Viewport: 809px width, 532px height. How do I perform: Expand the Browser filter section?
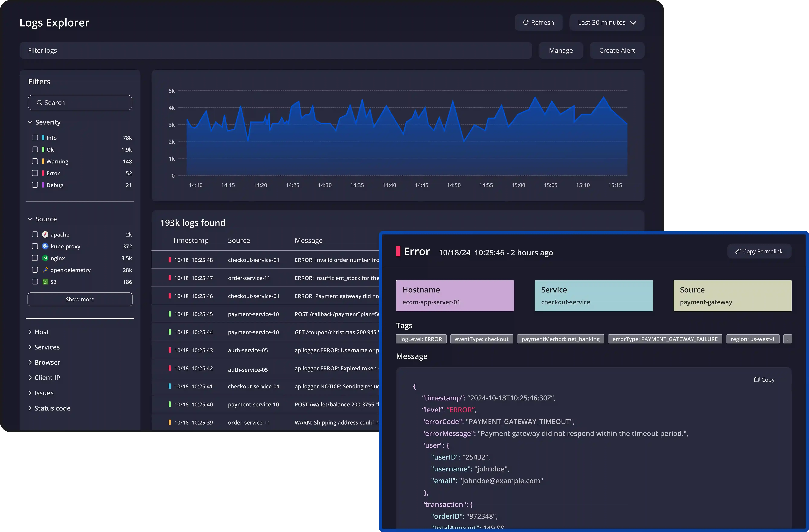(44, 363)
